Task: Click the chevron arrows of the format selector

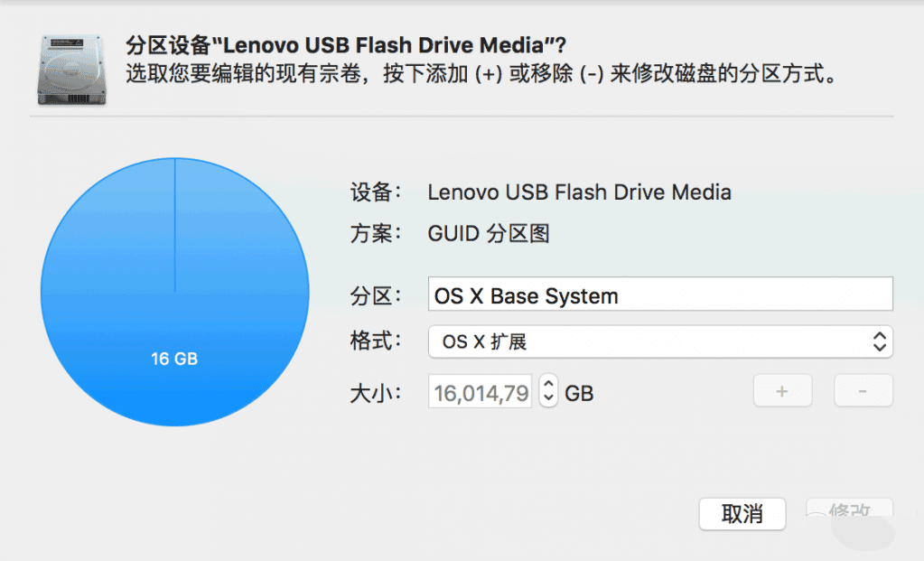Action: click(879, 342)
